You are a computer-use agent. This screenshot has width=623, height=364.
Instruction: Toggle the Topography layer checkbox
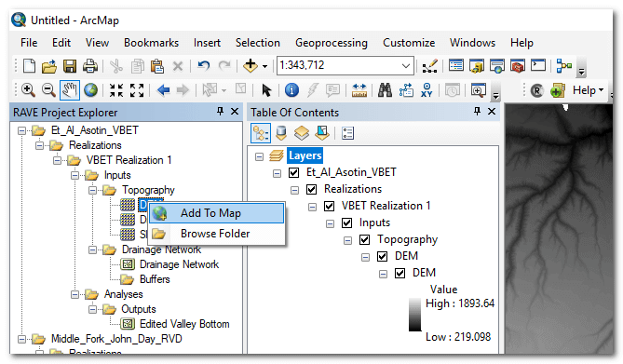tap(365, 239)
